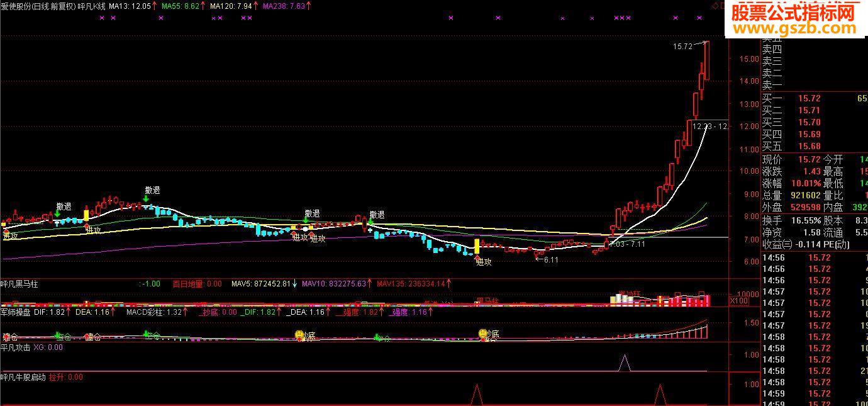The width and height of the screenshot is (868, 406).
Task: Click the 7.03 - 7.11 gap annotation
Action: [629, 244]
